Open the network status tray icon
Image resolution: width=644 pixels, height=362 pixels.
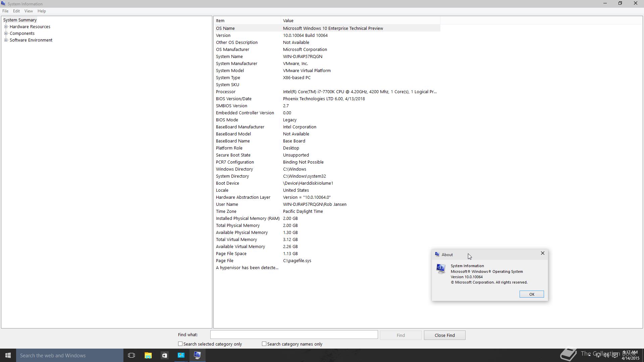point(598,355)
